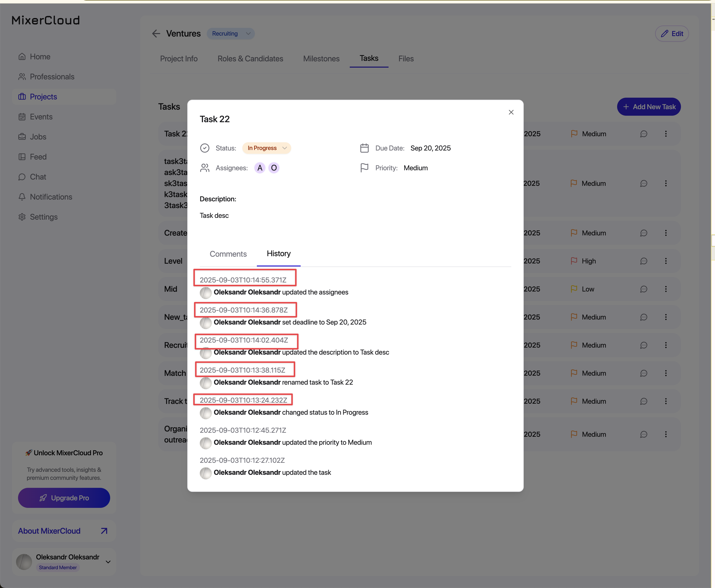This screenshot has height=588, width=715.
Task: Open three-dot menu on Low priority row
Action: [666, 289]
